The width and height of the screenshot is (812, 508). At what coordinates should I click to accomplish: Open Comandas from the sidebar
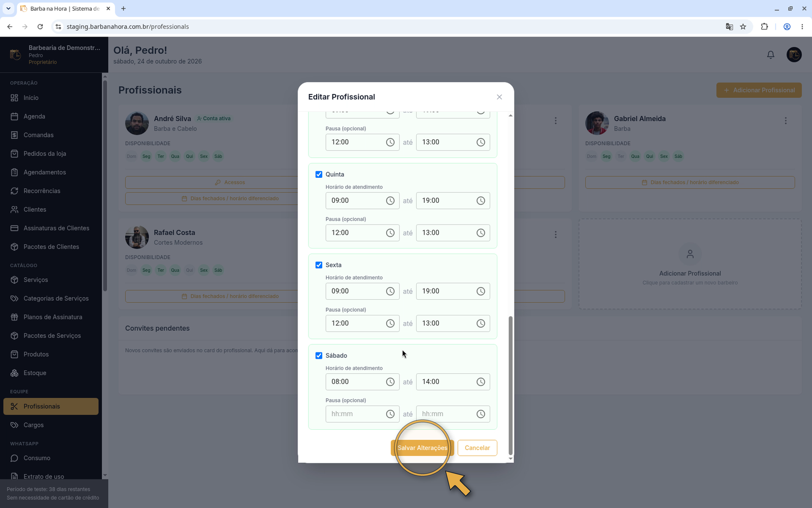point(51,135)
